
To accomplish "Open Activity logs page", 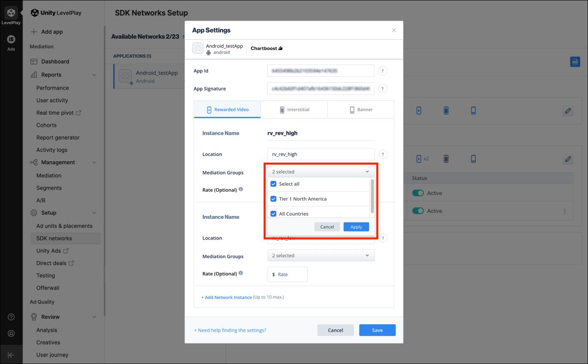I will coord(52,150).
